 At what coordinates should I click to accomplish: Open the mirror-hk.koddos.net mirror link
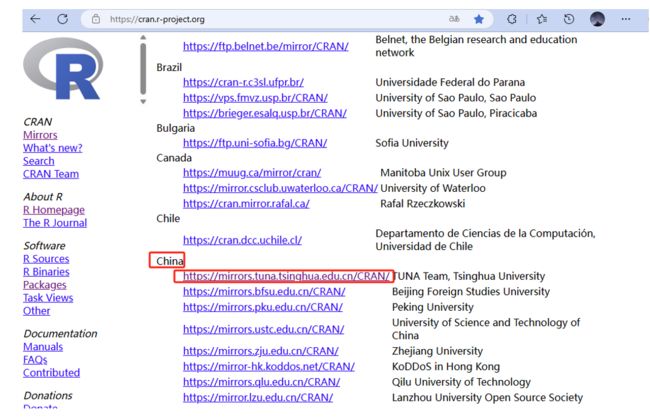tap(269, 367)
